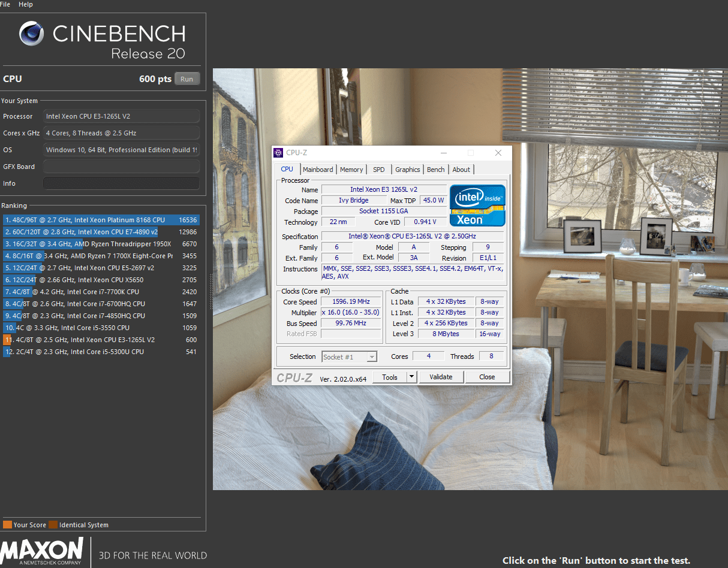Switch to the Bench tab in CPU-Z
Screen dimensions: 728x568
tap(436, 170)
